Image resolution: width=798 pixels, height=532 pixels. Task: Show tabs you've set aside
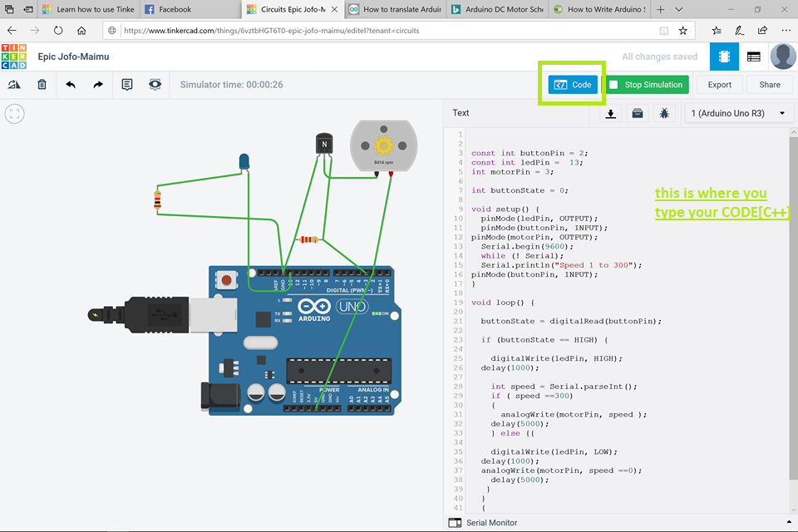[9, 9]
